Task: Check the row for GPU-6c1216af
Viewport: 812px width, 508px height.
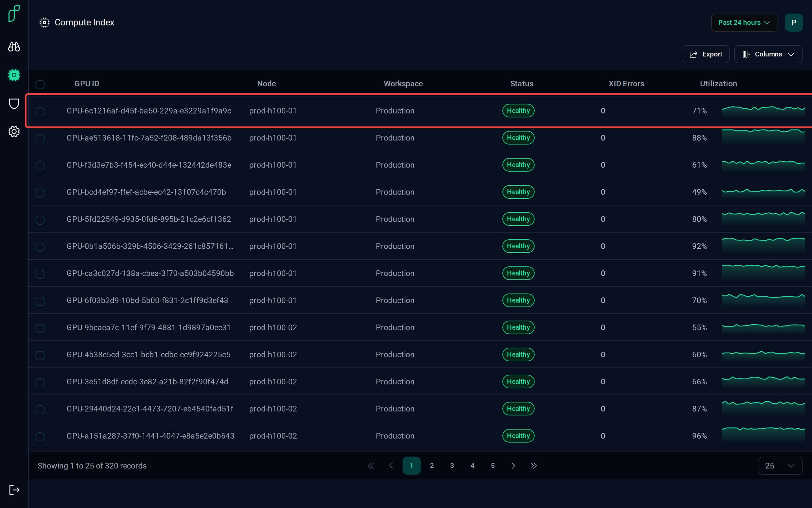Action: 40,111
